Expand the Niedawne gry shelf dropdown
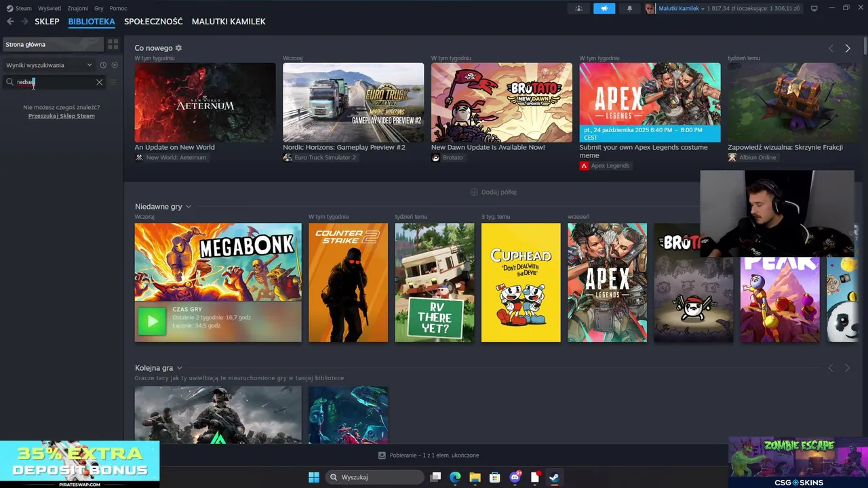This screenshot has height=488, width=868. pos(189,207)
